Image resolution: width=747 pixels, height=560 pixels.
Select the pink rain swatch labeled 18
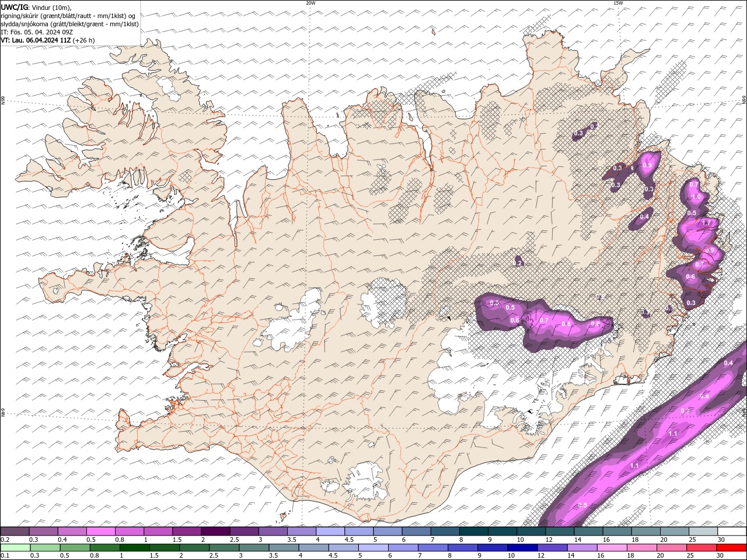pos(641,547)
